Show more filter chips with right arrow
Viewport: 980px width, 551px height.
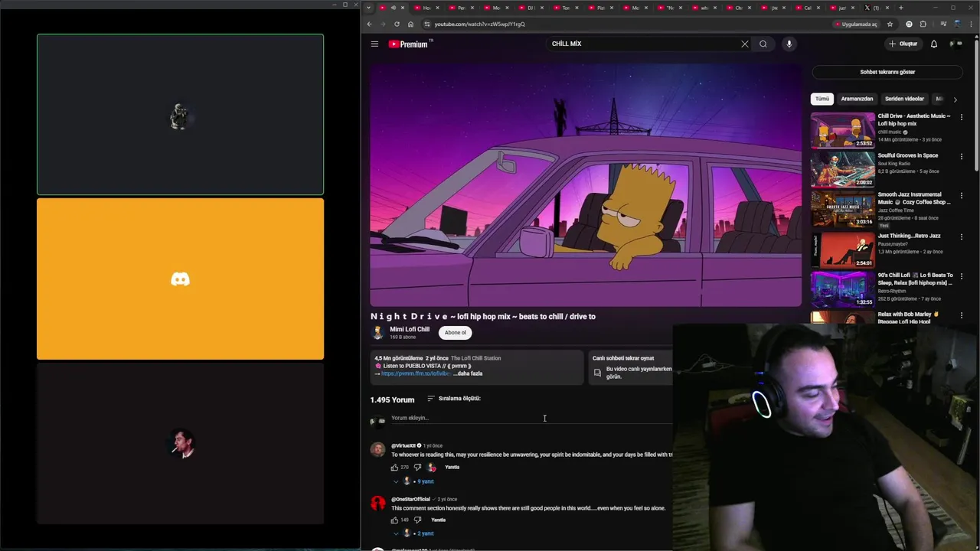click(955, 99)
